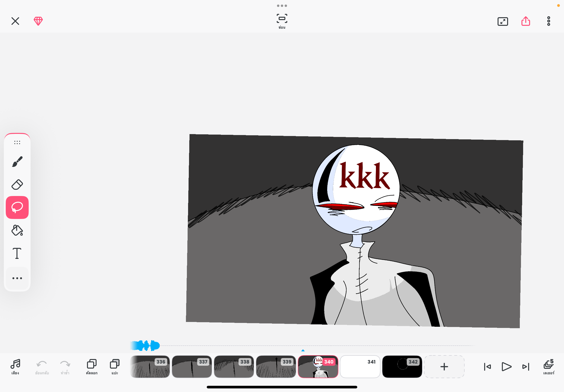Select the Lasso tool

(17, 207)
